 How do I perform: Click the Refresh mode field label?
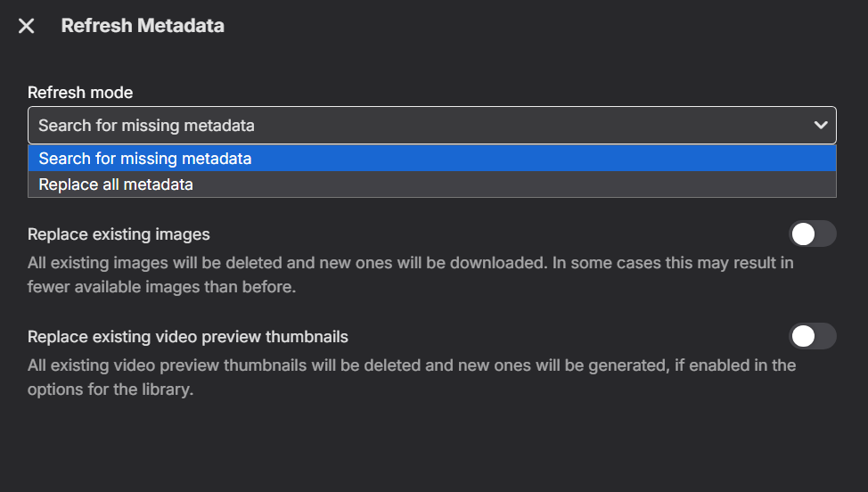pyautogui.click(x=80, y=93)
